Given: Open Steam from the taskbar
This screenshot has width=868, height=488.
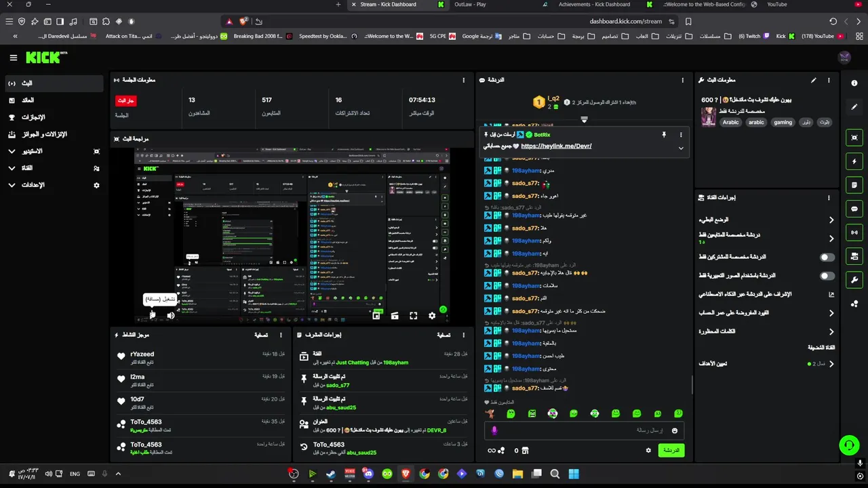Looking at the screenshot, I should tap(331, 474).
